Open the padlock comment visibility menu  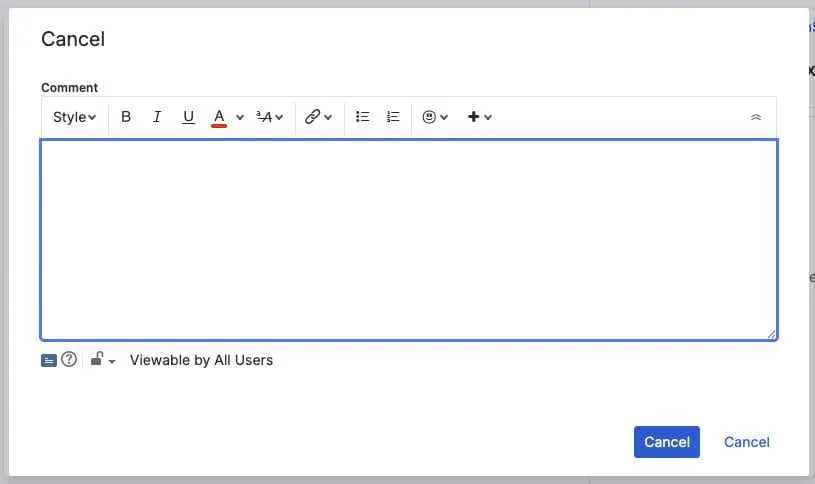102,360
